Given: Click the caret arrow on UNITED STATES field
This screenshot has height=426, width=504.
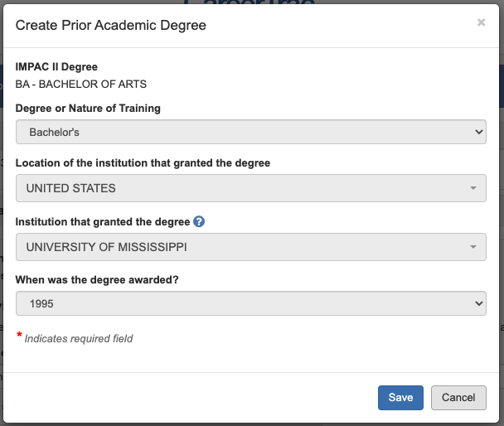Looking at the screenshot, I should [473, 188].
